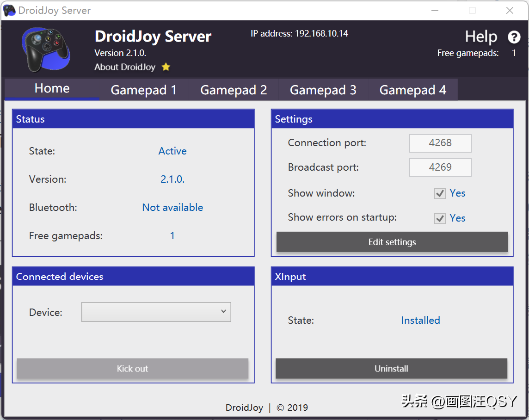Open the About DroidJoy link

point(125,67)
